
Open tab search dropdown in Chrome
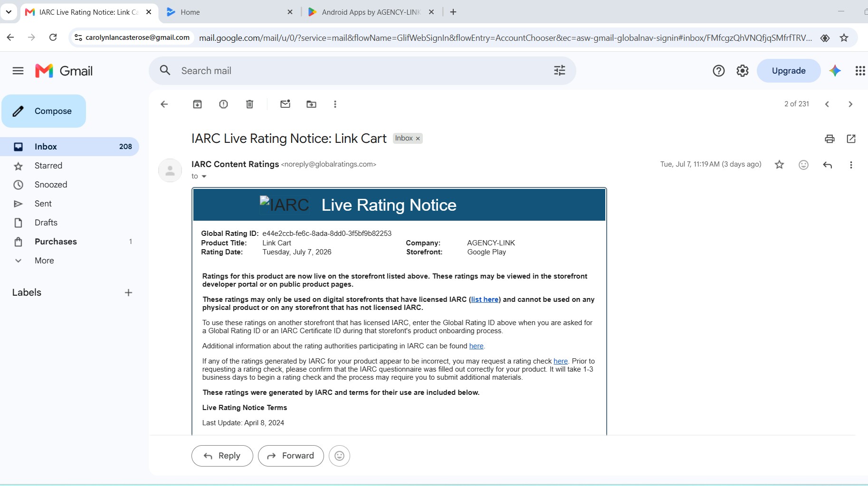pyautogui.click(x=9, y=12)
